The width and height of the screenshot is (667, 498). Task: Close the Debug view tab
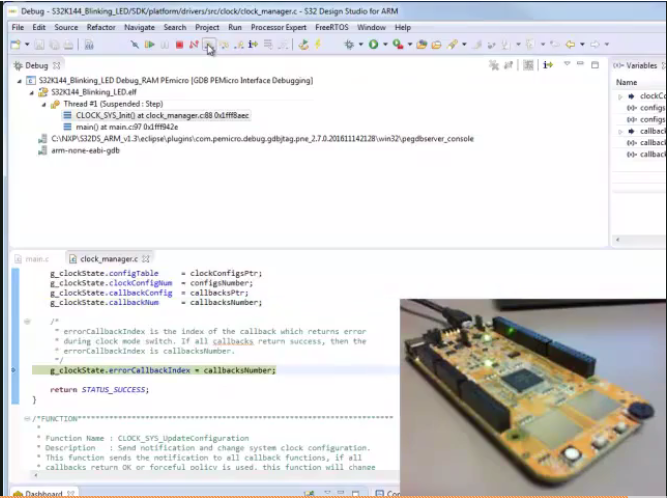coord(57,65)
